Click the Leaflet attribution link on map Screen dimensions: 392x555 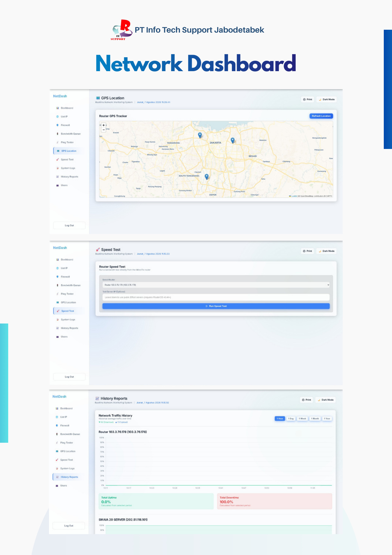tap(294, 196)
